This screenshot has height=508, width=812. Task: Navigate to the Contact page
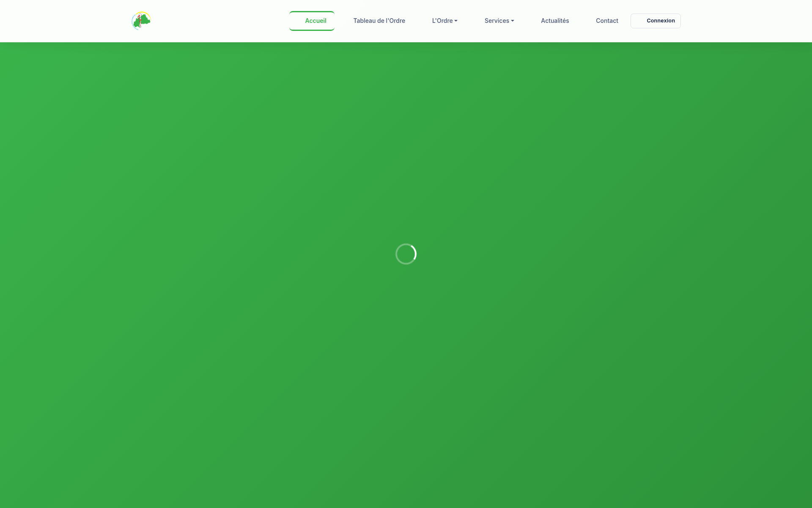coord(607,21)
